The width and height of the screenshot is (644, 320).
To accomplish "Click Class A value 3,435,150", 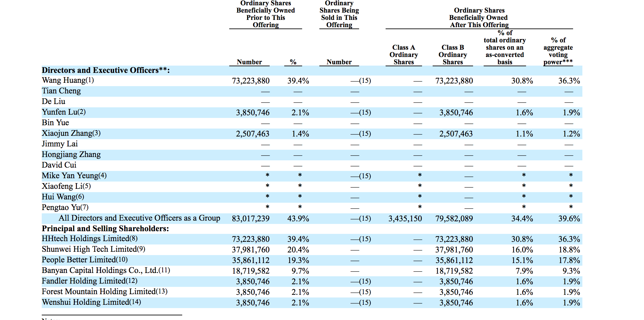I will coord(405,219).
